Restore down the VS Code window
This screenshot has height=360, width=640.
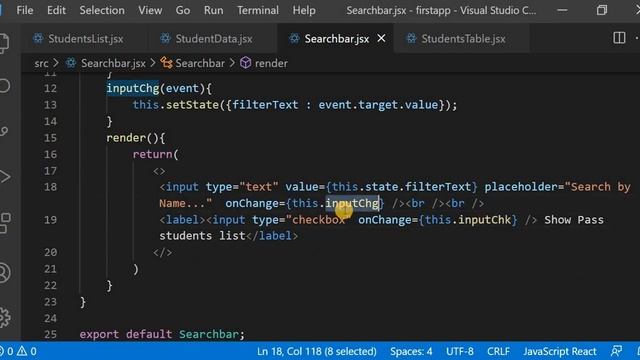602,10
